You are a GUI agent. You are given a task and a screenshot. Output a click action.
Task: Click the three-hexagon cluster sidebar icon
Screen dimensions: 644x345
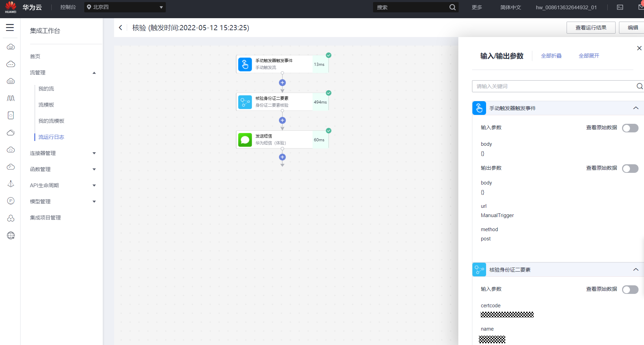11,218
